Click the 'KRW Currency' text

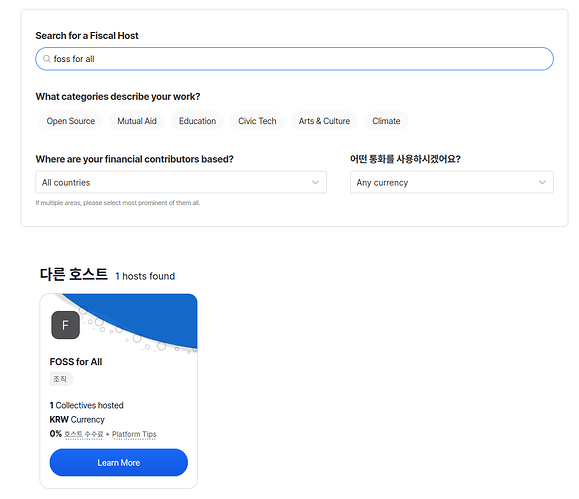77,420
